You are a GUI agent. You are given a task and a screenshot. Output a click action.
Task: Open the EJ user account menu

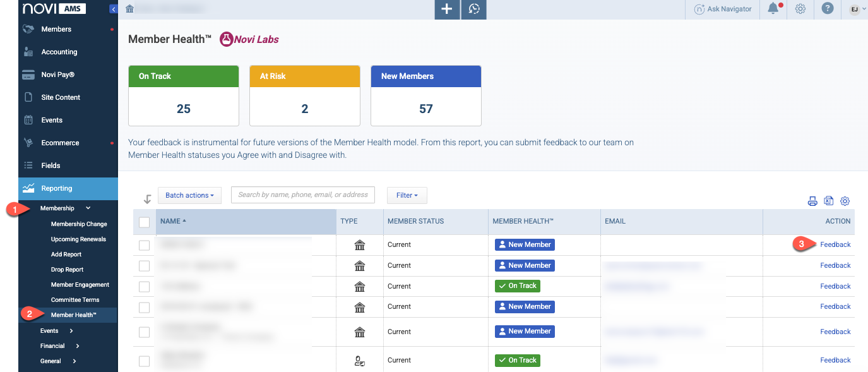click(x=857, y=9)
